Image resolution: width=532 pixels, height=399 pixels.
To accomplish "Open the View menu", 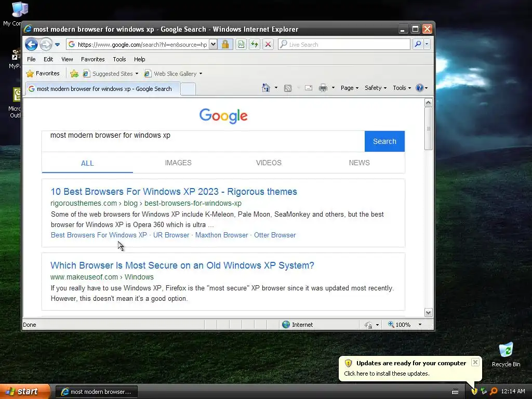I will (67, 59).
